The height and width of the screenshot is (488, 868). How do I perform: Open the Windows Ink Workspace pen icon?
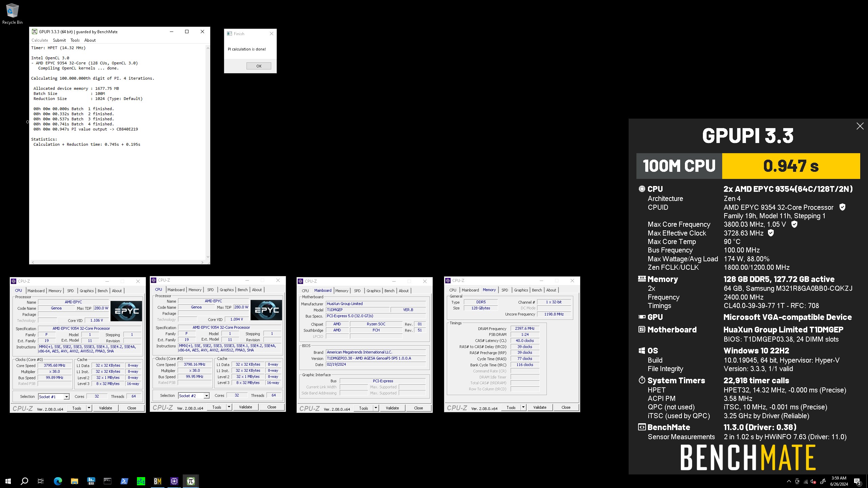pyautogui.click(x=823, y=481)
